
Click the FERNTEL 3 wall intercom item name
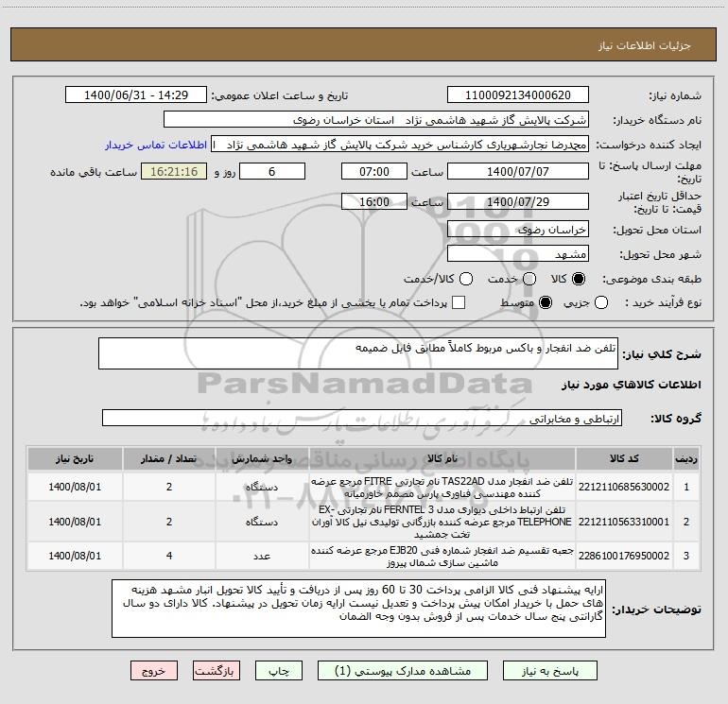pyautogui.click(x=442, y=522)
